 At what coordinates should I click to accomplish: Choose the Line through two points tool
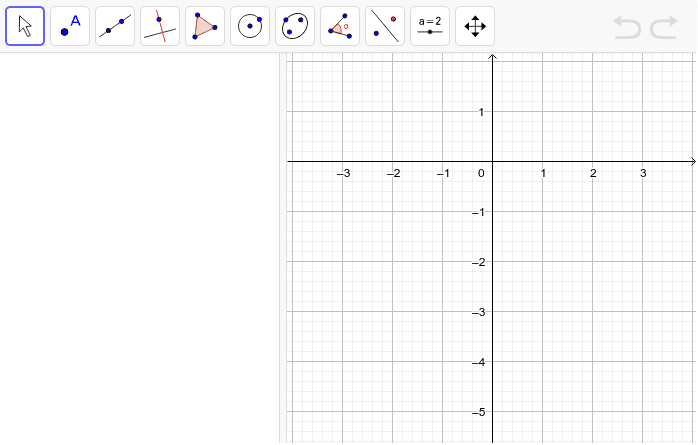(115, 26)
